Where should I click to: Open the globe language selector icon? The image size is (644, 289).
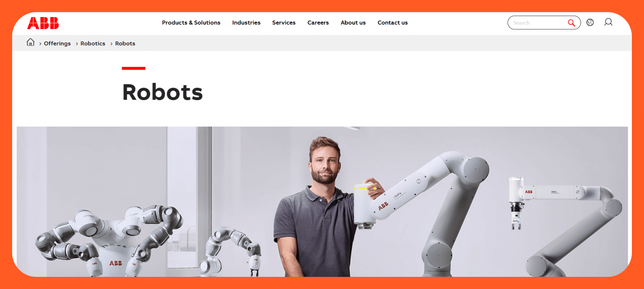pos(590,22)
